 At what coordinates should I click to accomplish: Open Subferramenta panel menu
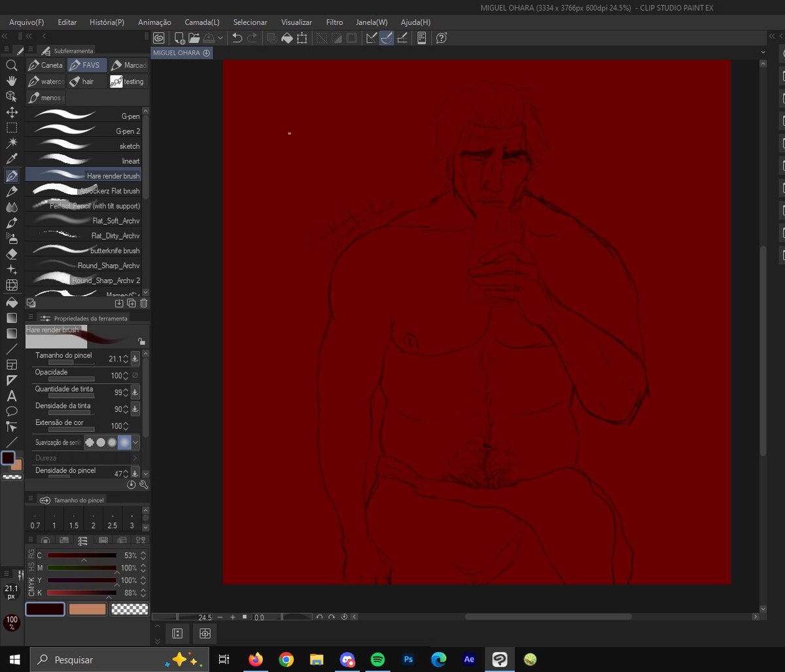(x=30, y=50)
